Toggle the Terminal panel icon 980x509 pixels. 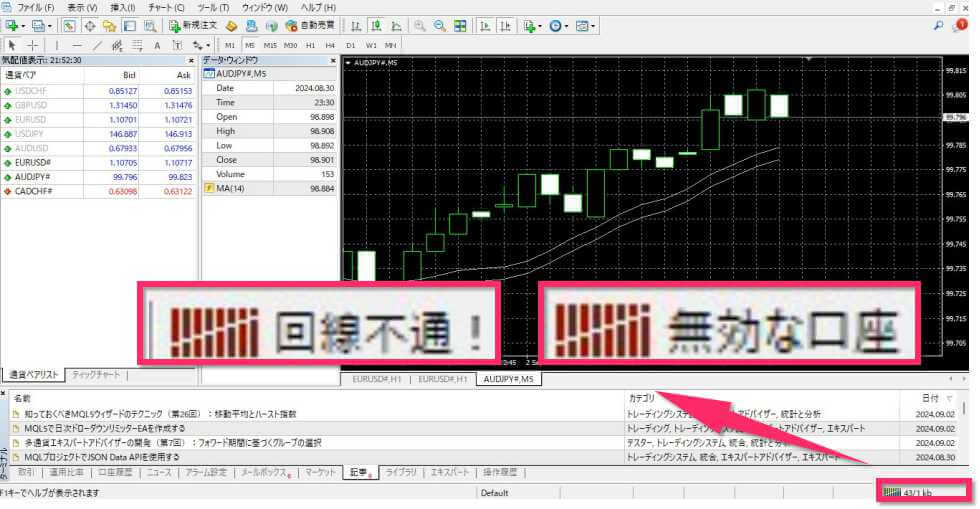click(129, 26)
